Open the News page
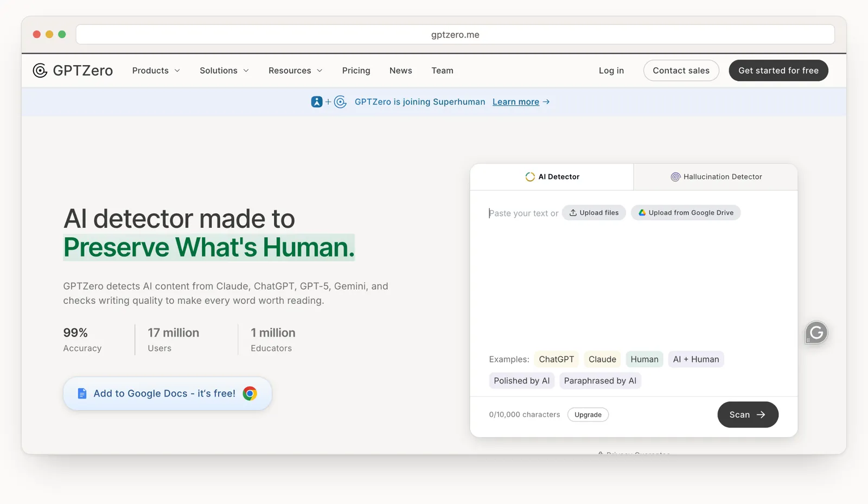 [x=401, y=71]
